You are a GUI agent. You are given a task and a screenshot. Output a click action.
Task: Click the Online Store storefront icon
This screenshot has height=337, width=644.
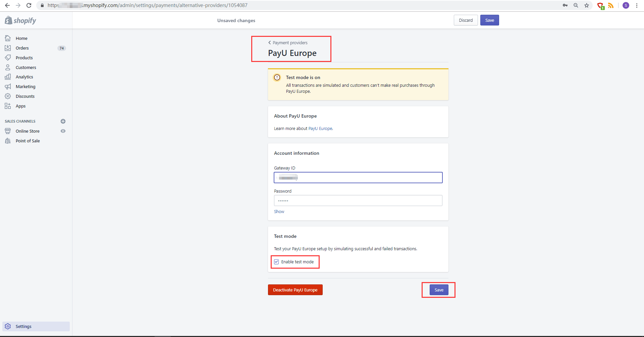pyautogui.click(x=8, y=131)
